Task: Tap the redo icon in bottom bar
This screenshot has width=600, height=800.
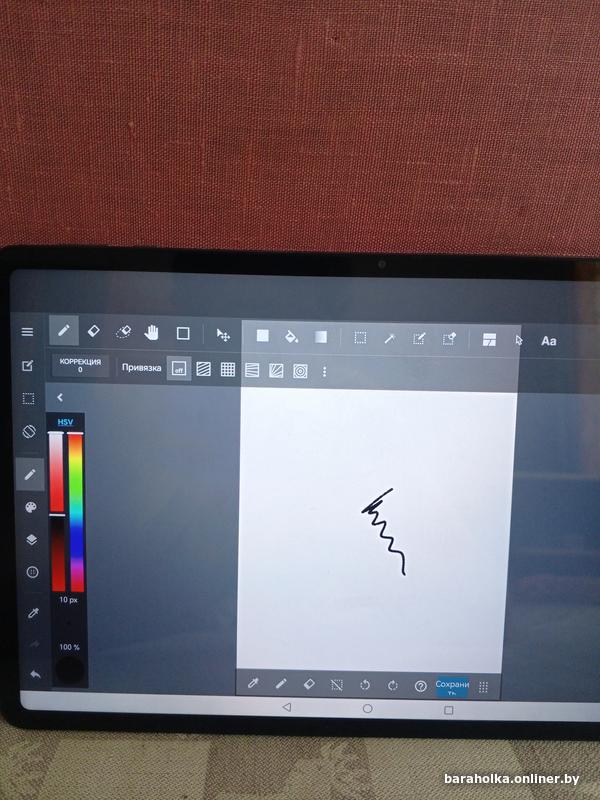Action: click(392, 686)
